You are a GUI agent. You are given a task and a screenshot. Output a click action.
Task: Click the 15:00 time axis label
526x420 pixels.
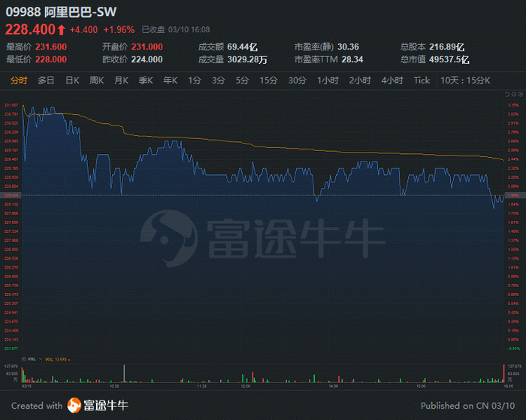pos(421,386)
